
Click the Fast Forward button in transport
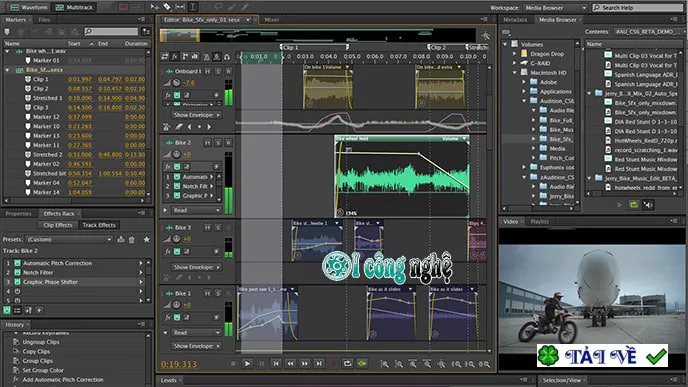pyautogui.click(x=305, y=363)
